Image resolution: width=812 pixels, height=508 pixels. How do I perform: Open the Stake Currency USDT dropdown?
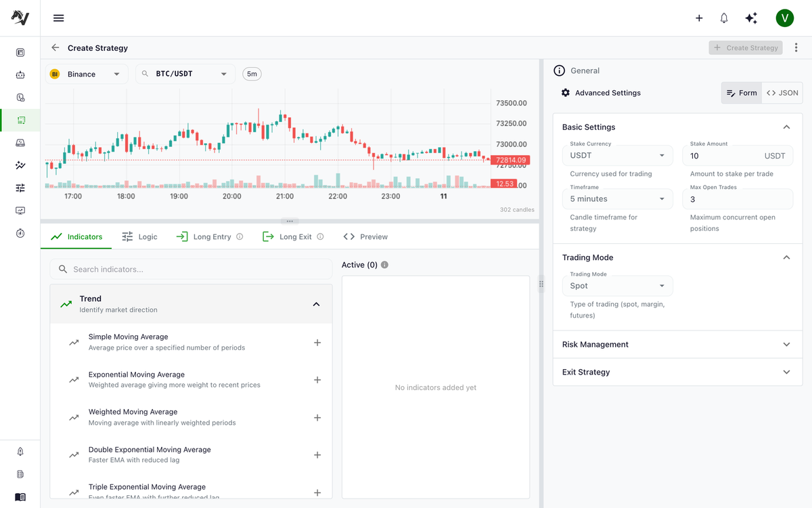(x=618, y=156)
